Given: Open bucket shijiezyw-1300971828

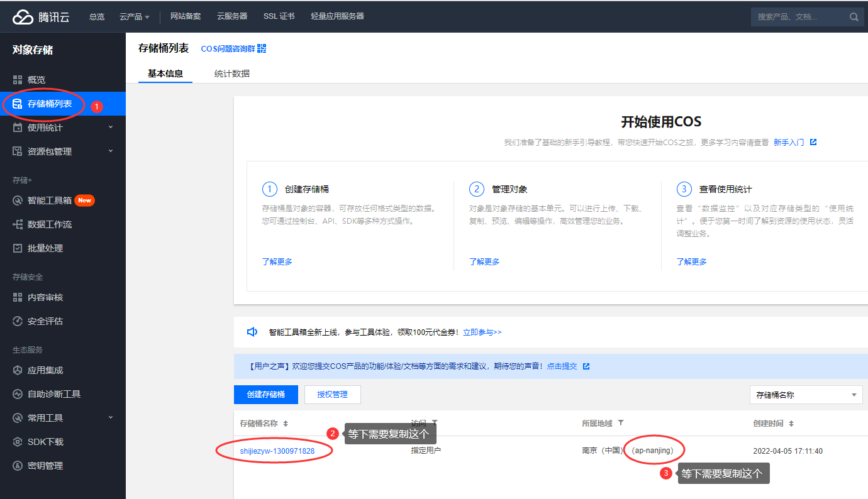Looking at the screenshot, I should point(277,451).
